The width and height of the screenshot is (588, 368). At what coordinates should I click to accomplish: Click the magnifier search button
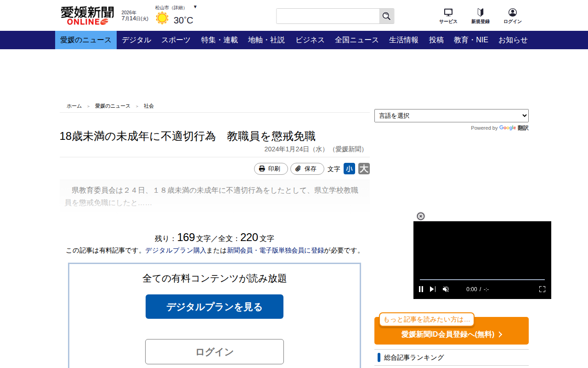click(x=387, y=16)
